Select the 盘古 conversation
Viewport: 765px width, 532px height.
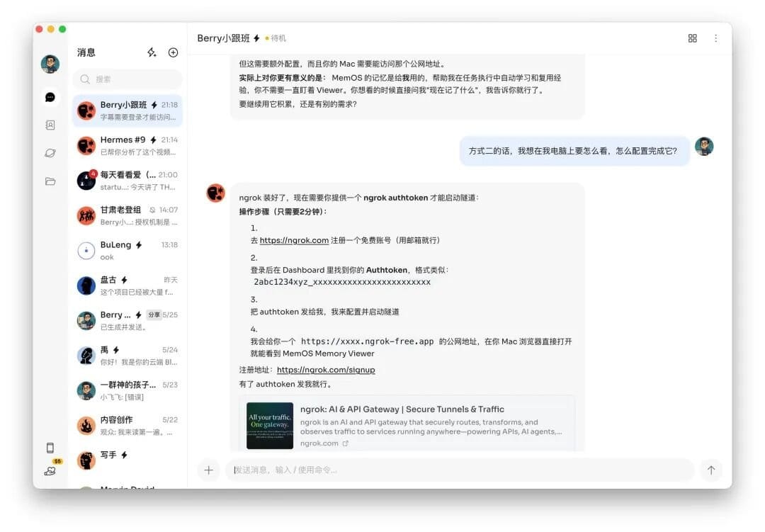click(127, 285)
